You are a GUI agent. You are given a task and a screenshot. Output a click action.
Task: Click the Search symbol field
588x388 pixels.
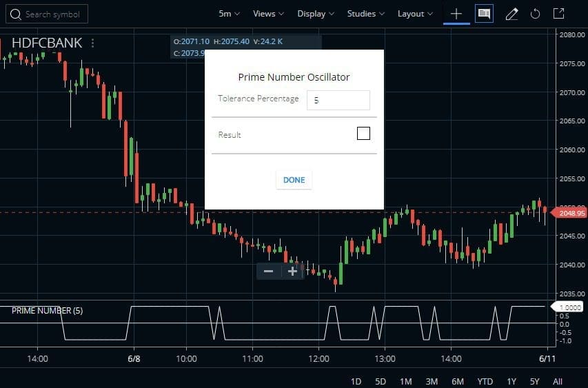[x=47, y=14]
